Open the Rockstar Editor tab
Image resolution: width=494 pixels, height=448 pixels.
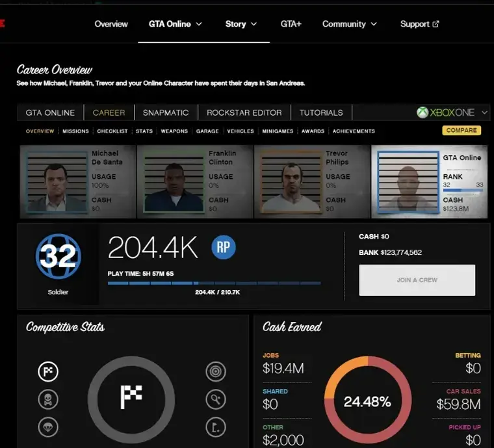[x=244, y=112]
